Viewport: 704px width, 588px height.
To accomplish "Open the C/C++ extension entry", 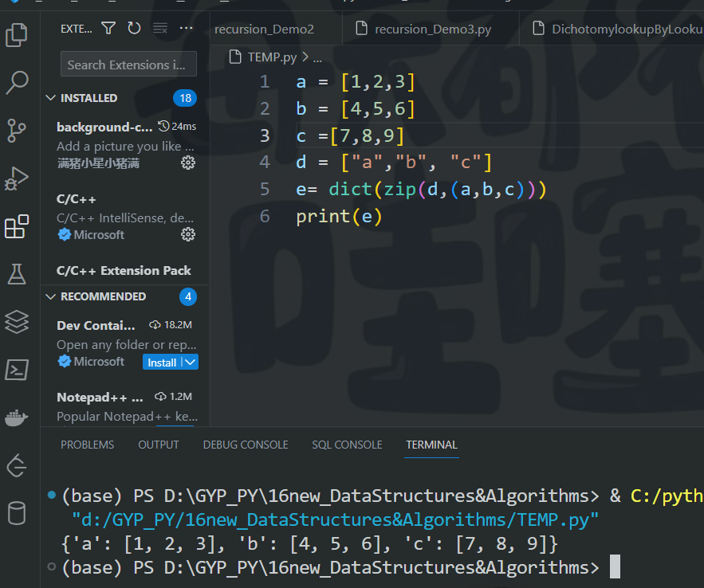I will pyautogui.click(x=125, y=217).
